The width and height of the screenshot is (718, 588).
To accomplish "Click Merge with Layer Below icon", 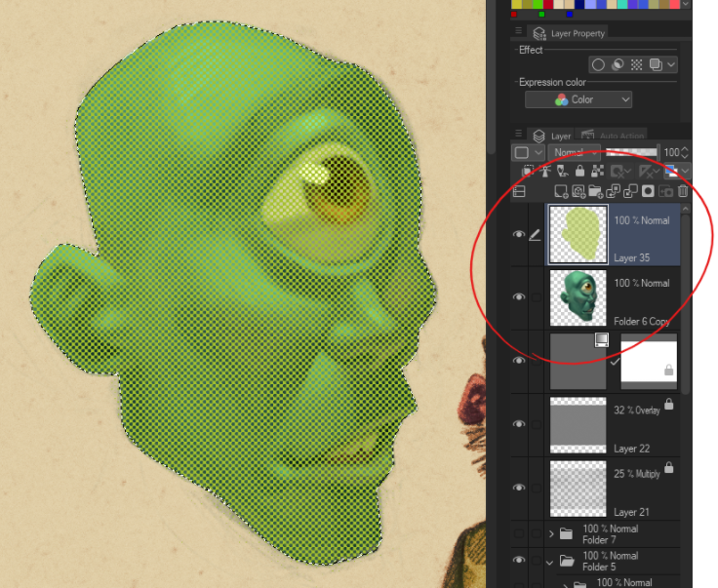I will click(630, 191).
